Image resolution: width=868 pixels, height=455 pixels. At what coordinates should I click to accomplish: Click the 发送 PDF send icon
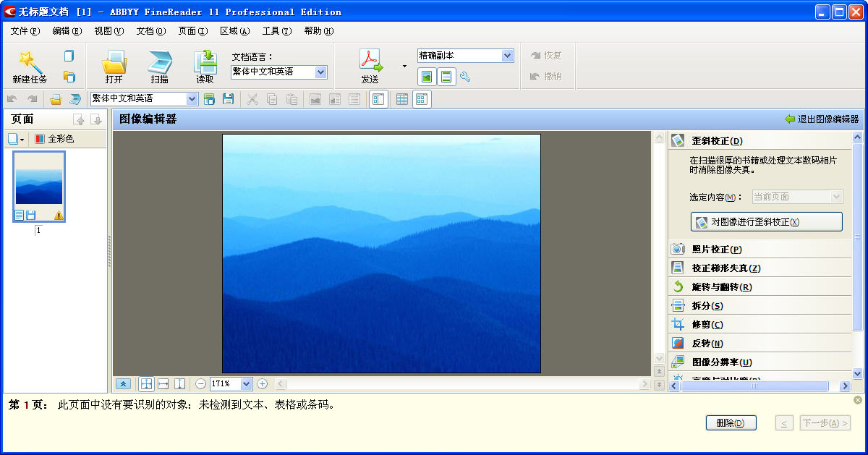click(370, 61)
